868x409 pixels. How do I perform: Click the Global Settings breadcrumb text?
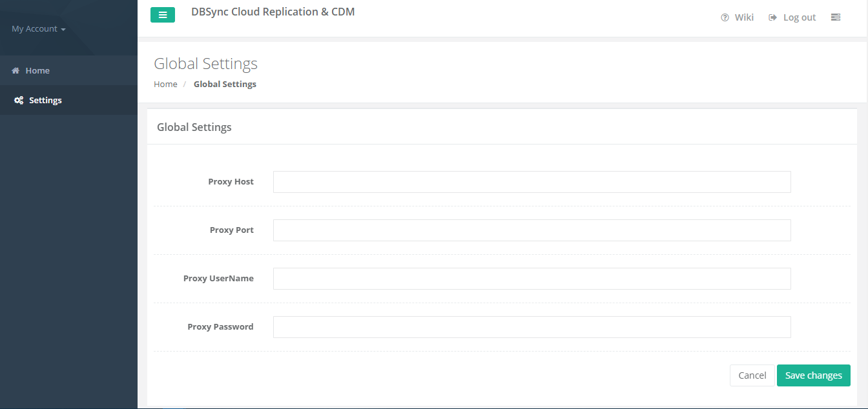click(x=225, y=85)
